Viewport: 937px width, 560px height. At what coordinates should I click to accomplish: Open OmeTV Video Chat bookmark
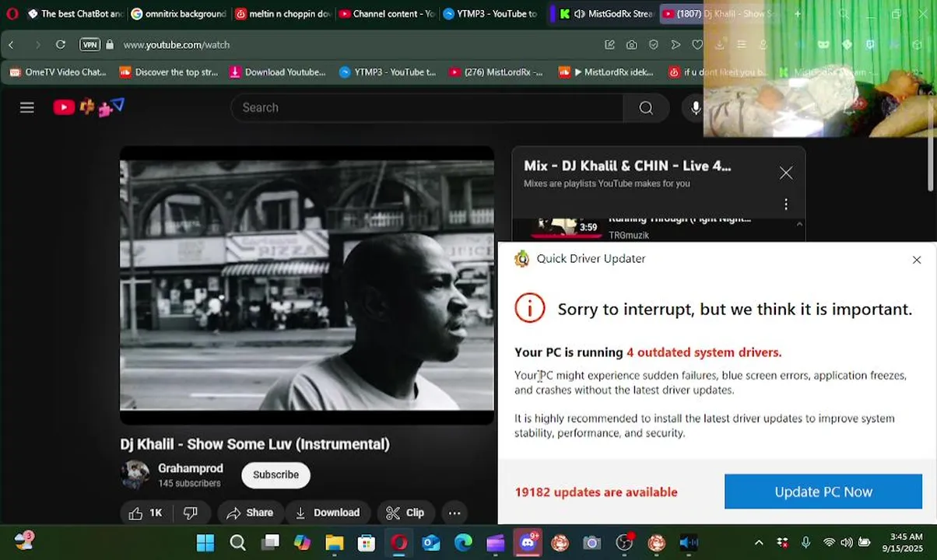(x=58, y=72)
